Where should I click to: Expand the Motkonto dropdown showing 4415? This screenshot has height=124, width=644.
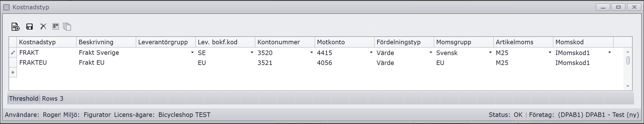click(x=371, y=53)
